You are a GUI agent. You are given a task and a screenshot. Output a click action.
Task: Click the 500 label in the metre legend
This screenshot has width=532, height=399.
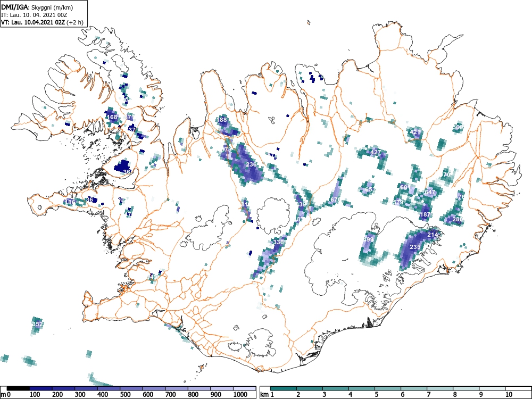[x=125, y=395]
